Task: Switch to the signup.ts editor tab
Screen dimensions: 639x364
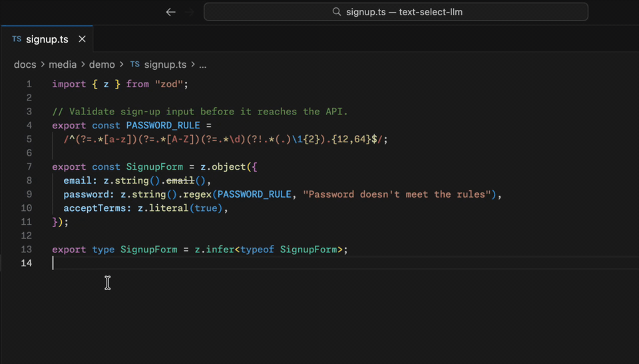Action: click(47, 39)
